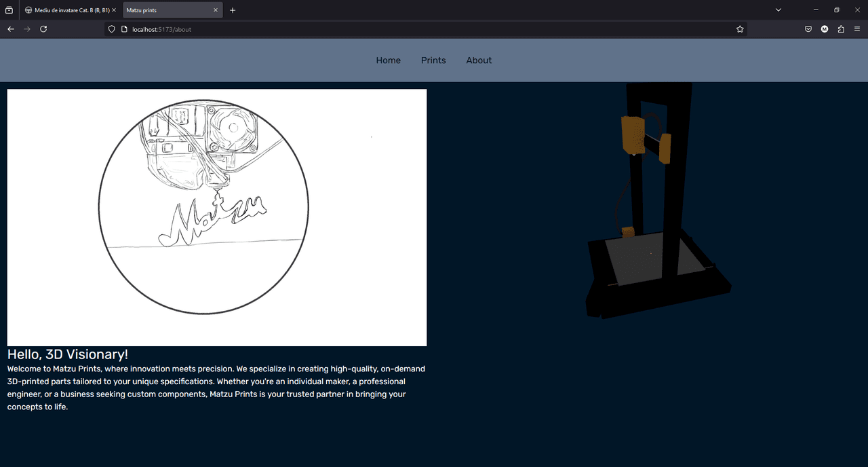
Task: Reload the current page
Action: point(43,29)
